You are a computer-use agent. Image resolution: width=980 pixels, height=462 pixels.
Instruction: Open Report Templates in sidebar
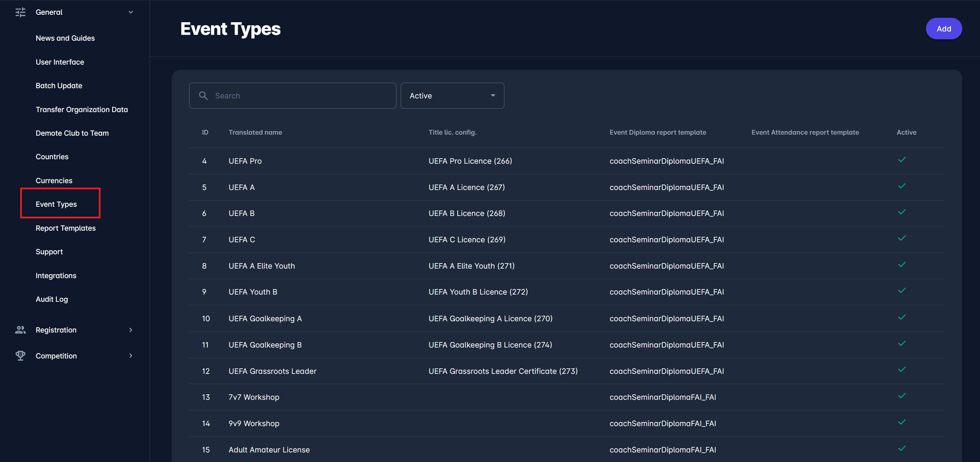(65, 228)
